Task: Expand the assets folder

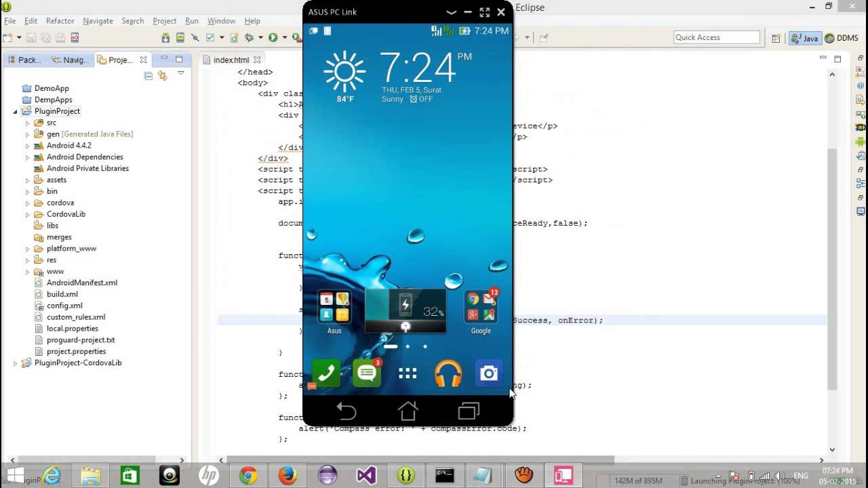Action: [28, 180]
